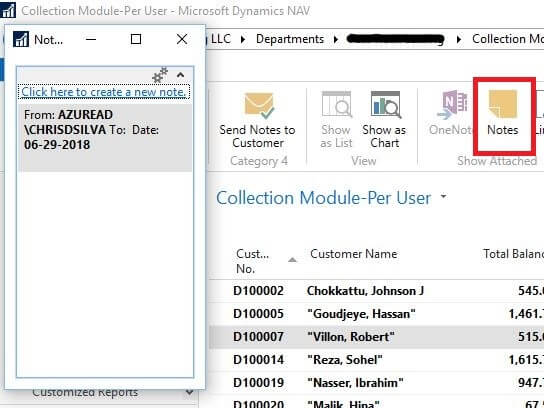This screenshot has width=544, height=408.
Task: Open the Collection Module-Per User title dropdown
Action: tap(443, 196)
